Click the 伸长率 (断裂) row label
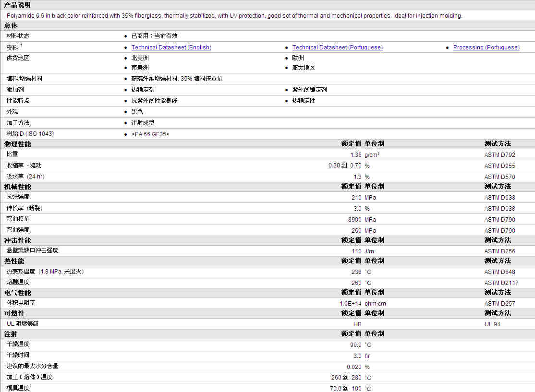Screen dimensions: 535x392 click(24, 208)
